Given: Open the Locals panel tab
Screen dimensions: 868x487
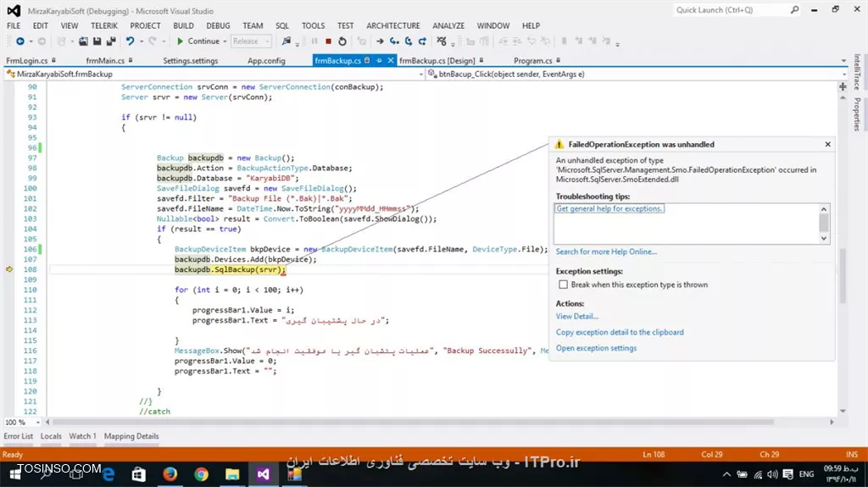Looking at the screenshot, I should tap(51, 436).
